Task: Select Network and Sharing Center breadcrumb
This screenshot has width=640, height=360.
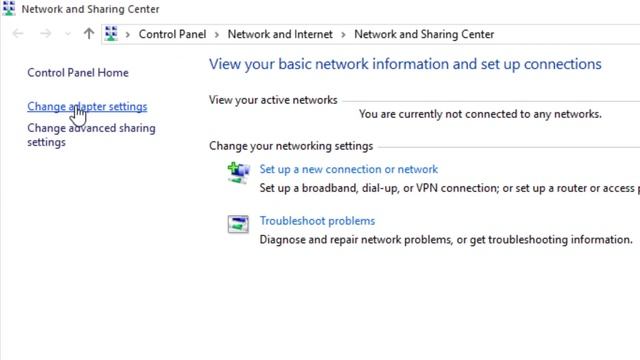Action: [x=424, y=34]
